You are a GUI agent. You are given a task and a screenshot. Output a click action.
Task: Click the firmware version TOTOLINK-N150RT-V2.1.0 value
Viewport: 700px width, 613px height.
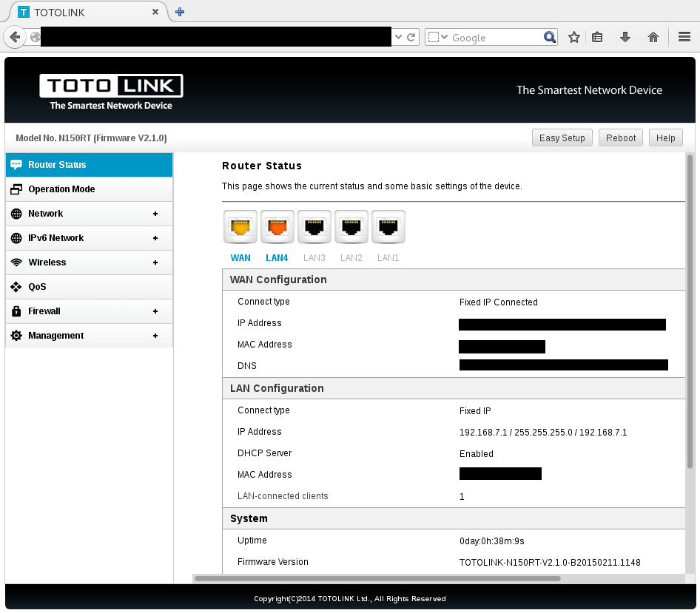(550, 563)
